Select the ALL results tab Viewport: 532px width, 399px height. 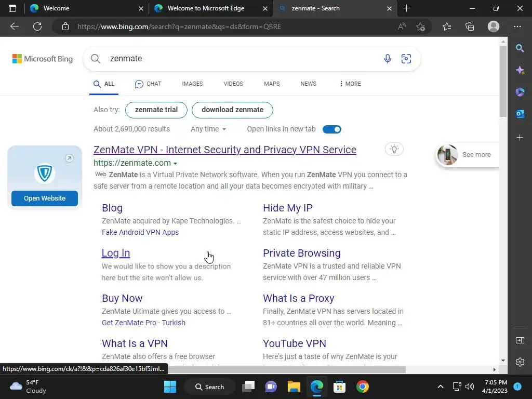104,84
